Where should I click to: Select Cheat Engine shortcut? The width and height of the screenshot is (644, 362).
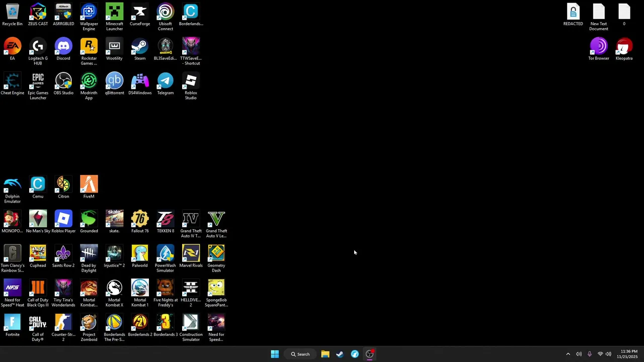[x=13, y=84]
